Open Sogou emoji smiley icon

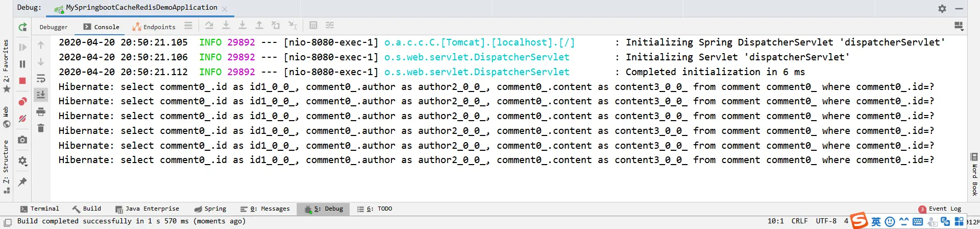click(890, 222)
